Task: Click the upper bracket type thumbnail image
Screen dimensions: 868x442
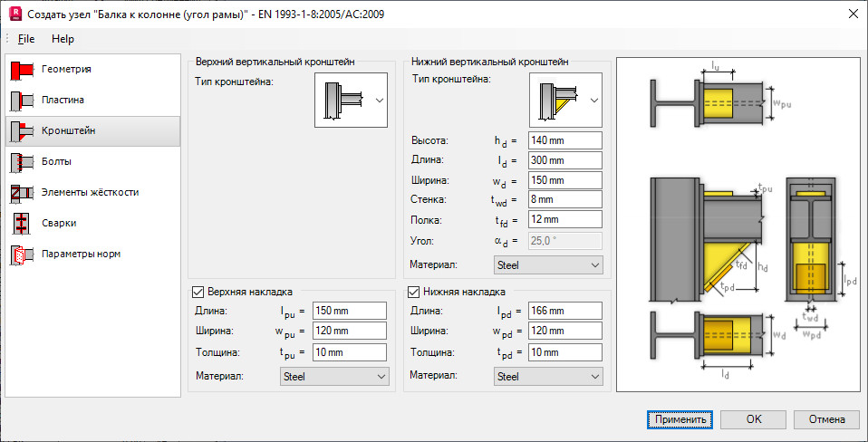Action: (343, 101)
